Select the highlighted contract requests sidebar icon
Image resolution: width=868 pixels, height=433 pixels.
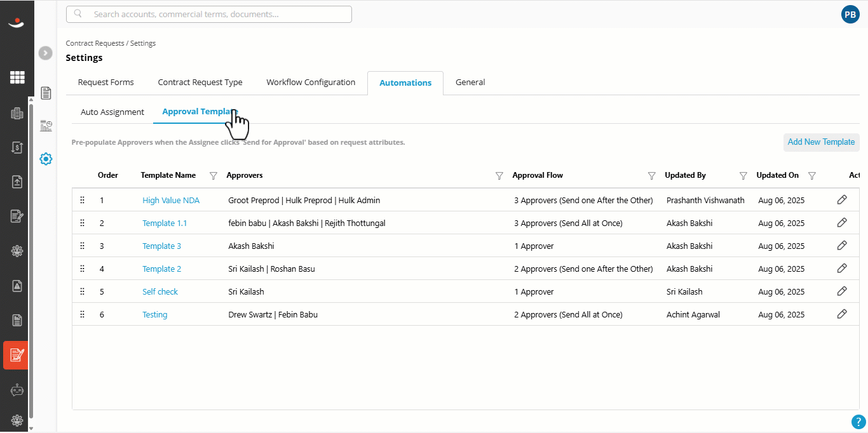coord(16,356)
